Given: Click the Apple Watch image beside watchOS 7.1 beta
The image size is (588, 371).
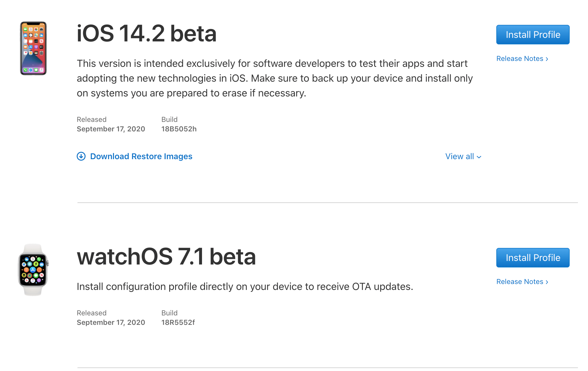Looking at the screenshot, I should 33,270.
